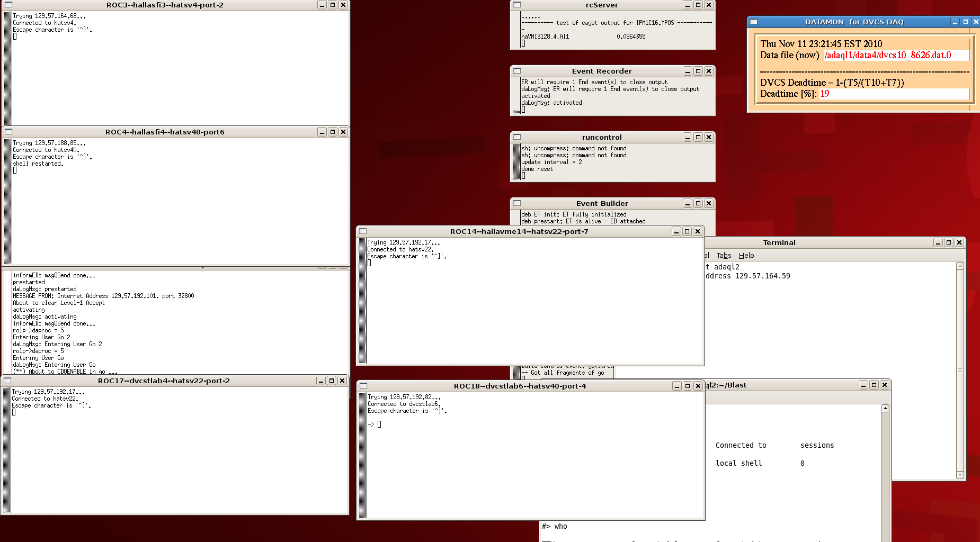Close the ROC3--hallasfi3--hatsv4-port-2 window

pyautogui.click(x=343, y=5)
